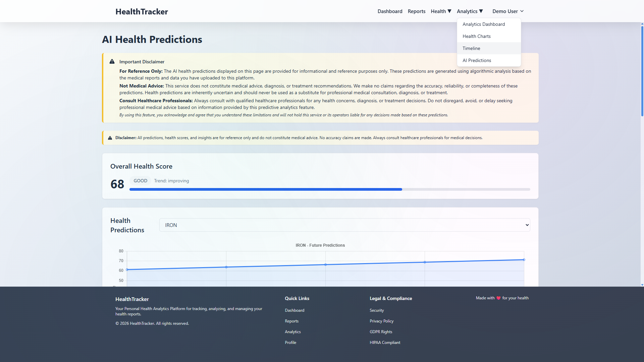Click the heart icon in footer

[498, 298]
